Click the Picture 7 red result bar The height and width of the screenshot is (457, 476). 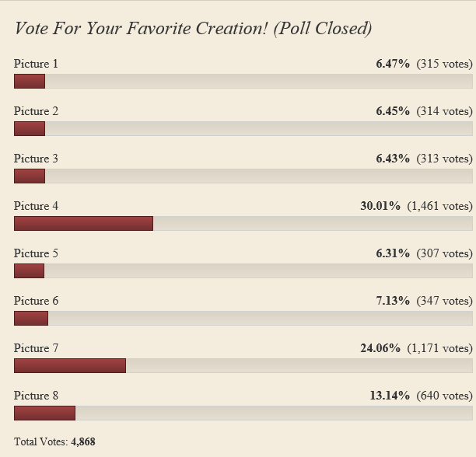70,366
